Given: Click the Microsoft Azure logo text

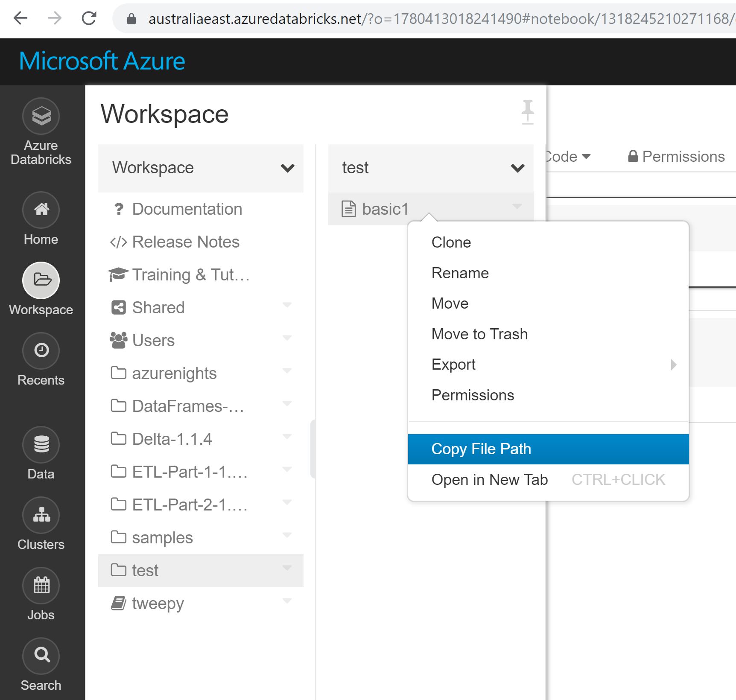Looking at the screenshot, I should tap(102, 61).
